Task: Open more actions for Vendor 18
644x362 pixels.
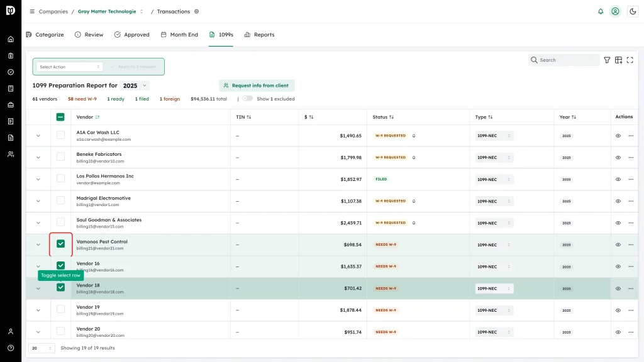Action: click(631, 288)
